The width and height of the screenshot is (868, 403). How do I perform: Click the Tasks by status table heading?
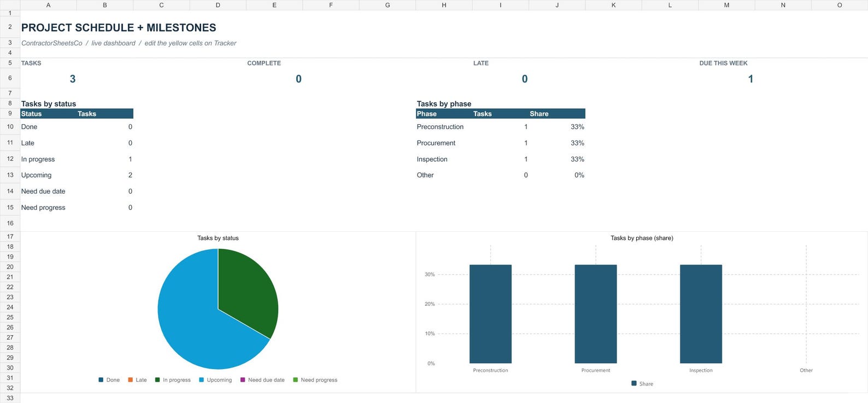click(x=49, y=104)
